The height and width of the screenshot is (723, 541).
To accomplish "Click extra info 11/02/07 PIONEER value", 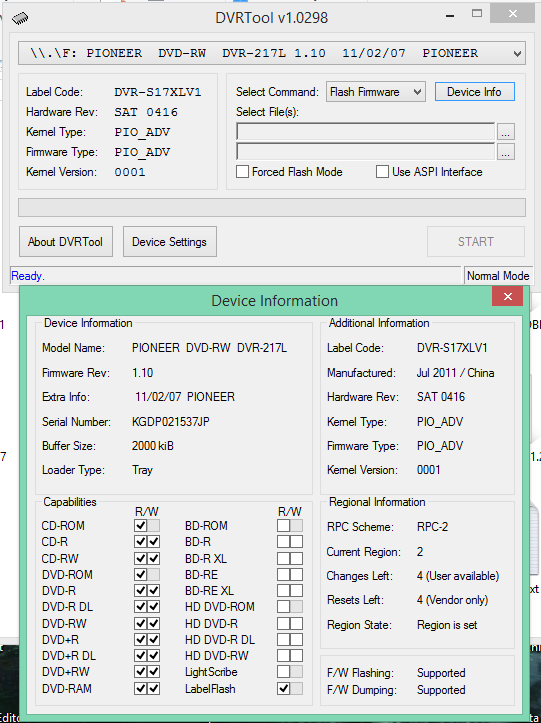I will click(x=185, y=397).
